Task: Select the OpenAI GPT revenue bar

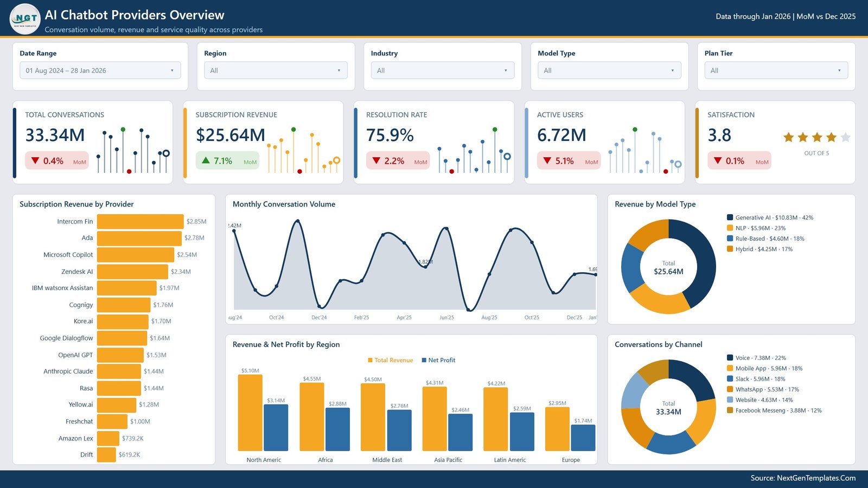Action: click(120, 355)
